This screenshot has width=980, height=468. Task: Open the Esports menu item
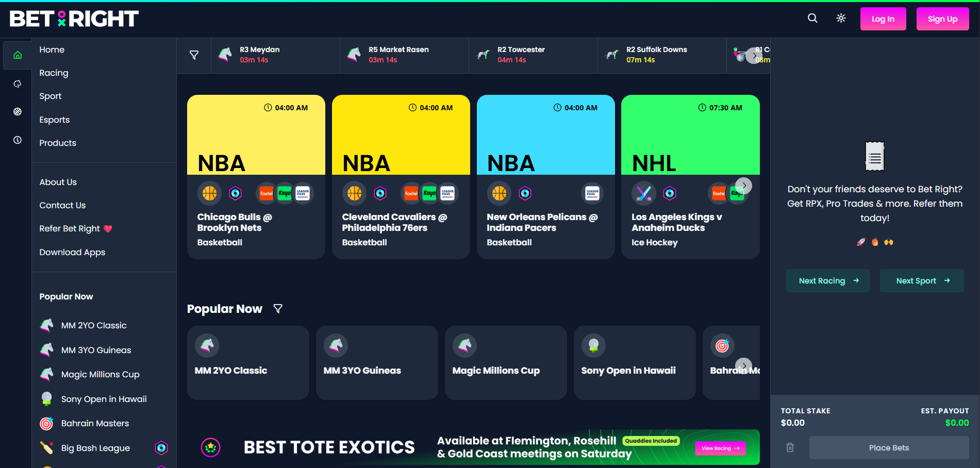click(x=55, y=120)
